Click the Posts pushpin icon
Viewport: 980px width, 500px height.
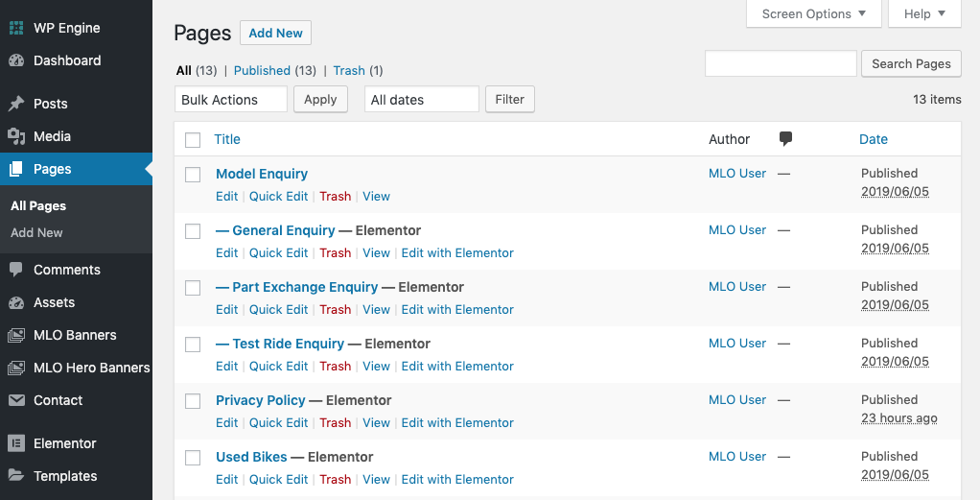(x=16, y=104)
